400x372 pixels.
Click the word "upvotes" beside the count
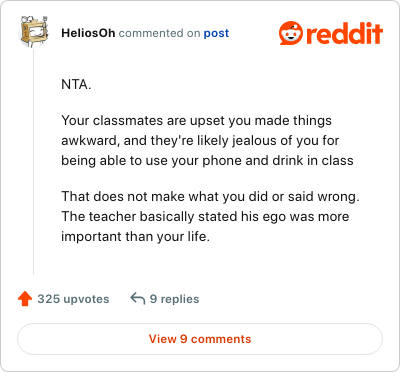[86, 299]
